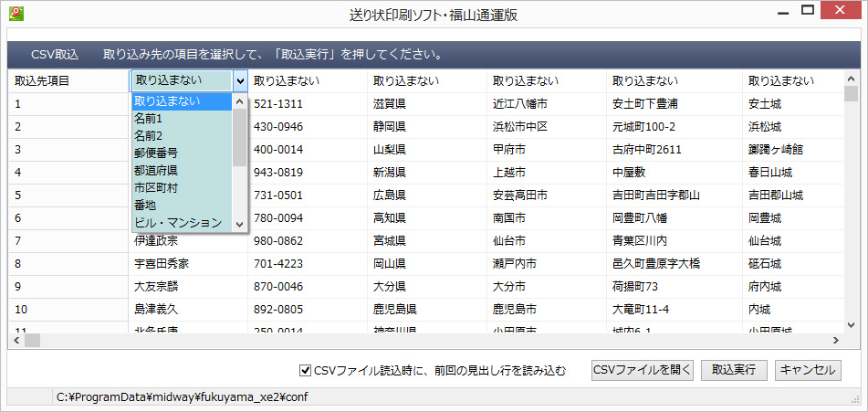The height and width of the screenshot is (412, 868).
Task: Click the 大分市 cell
Action: point(547,286)
